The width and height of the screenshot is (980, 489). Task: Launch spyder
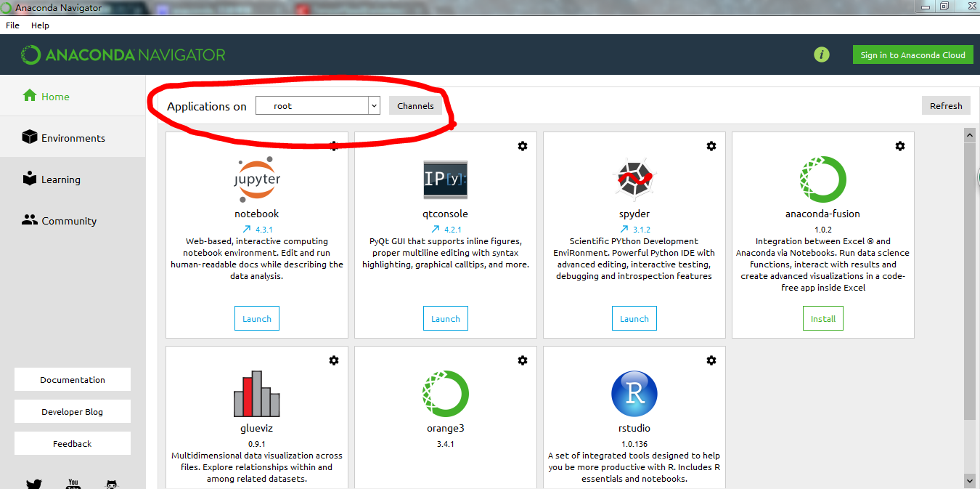634,318
